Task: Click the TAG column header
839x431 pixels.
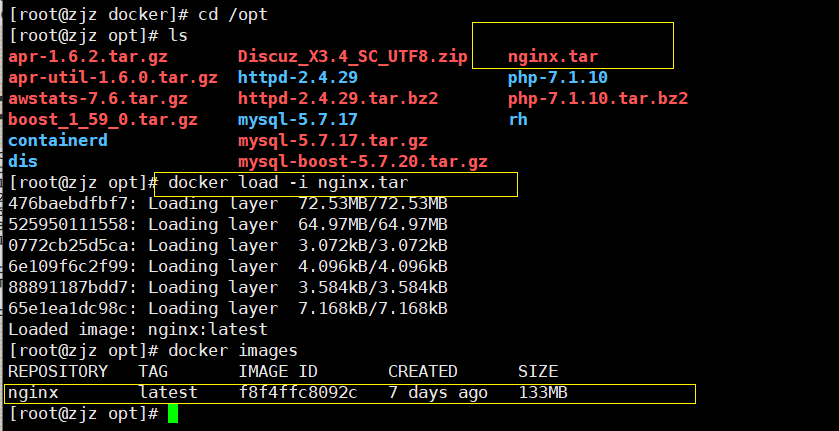Action: [153, 371]
